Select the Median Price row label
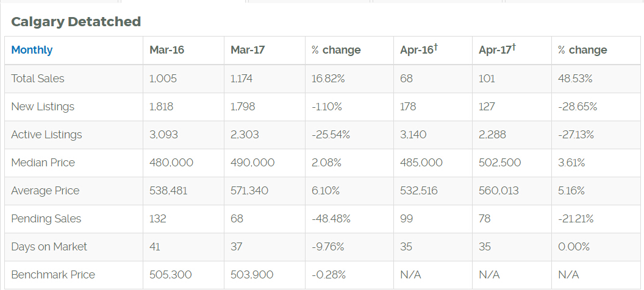 pos(43,163)
